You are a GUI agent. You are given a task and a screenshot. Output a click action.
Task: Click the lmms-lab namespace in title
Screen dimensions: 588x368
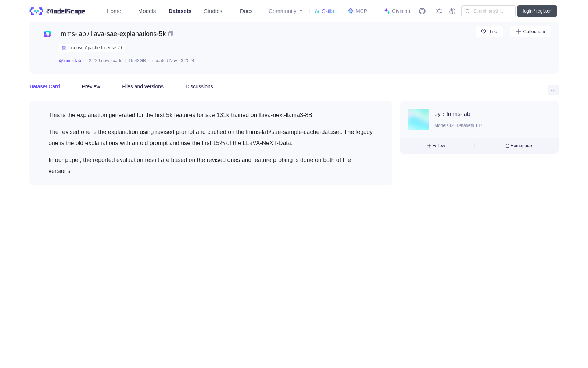click(x=72, y=34)
